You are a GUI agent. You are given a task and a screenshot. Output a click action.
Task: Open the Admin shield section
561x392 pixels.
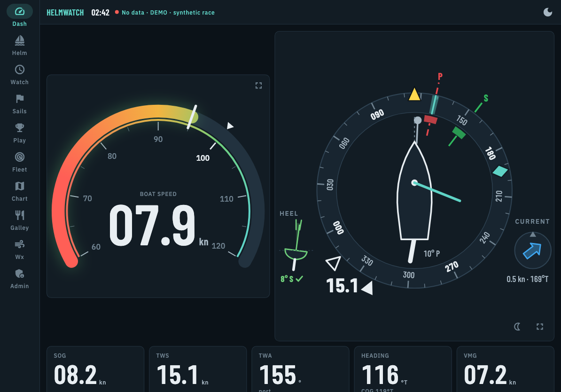click(19, 279)
